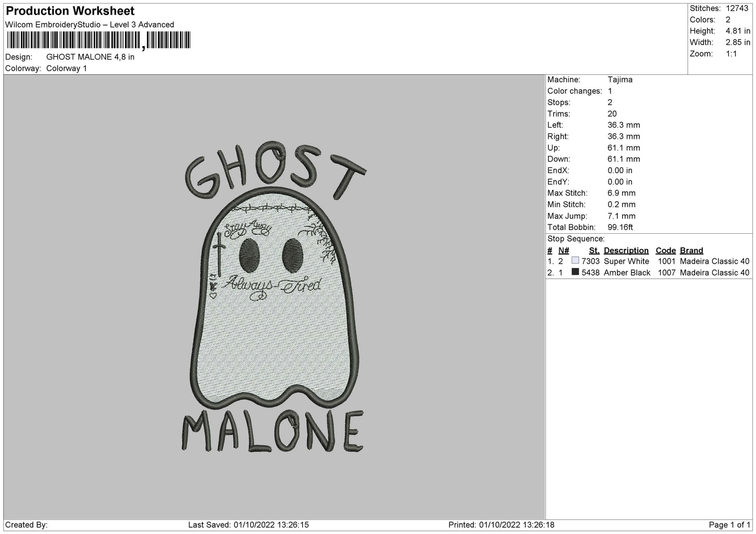This screenshot has width=756, height=534.
Task: Click thread code 5438 in stop sequence
Action: coord(590,272)
